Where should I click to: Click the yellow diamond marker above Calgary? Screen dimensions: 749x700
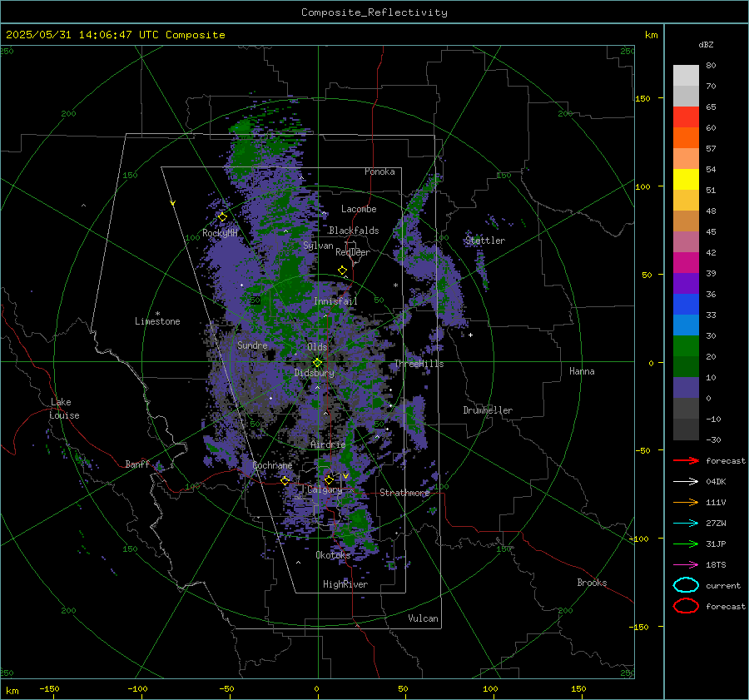point(329,479)
